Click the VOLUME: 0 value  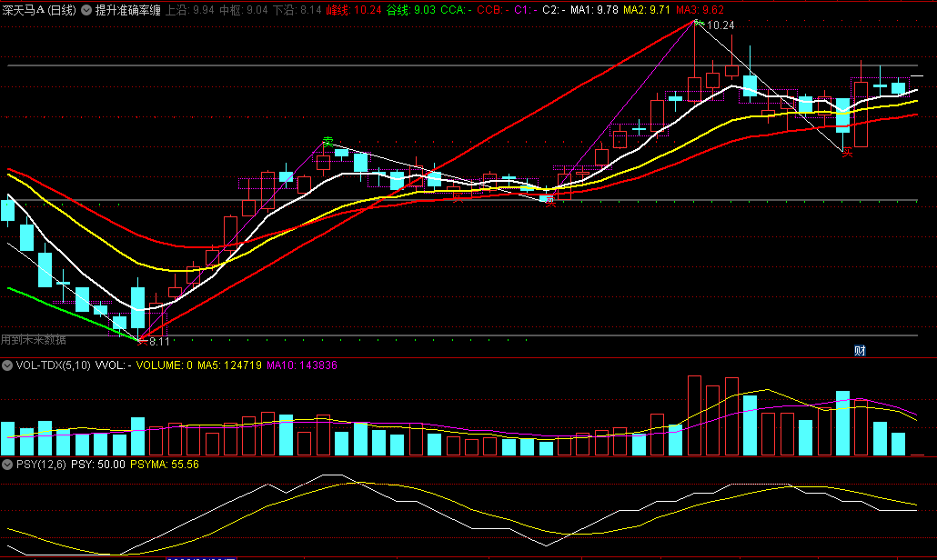165,365
